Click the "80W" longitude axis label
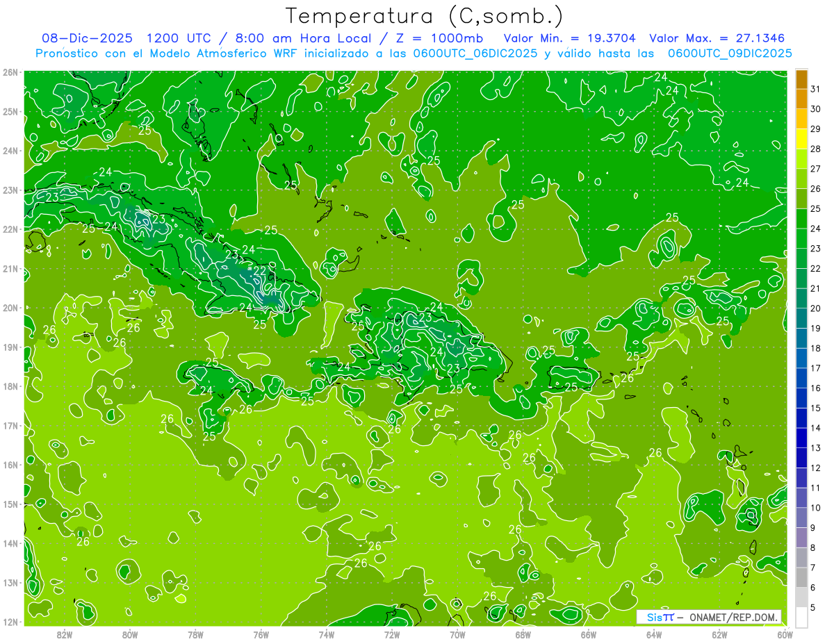The image size is (834, 644). [130, 634]
